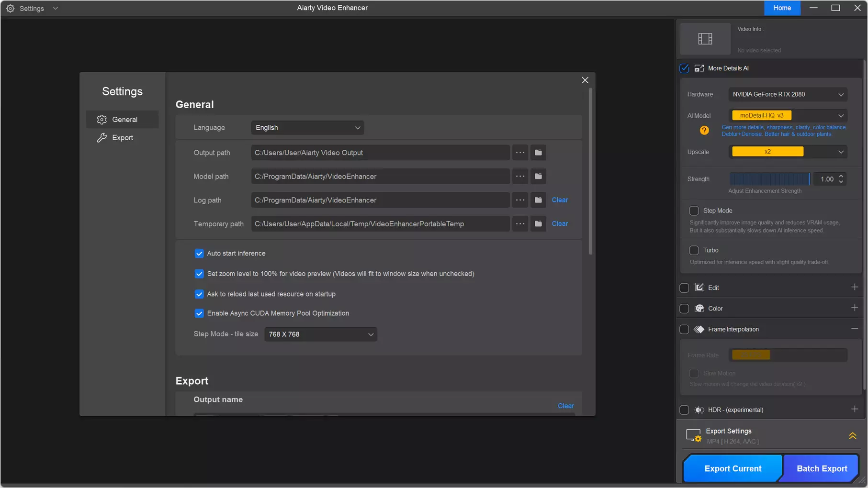Toggle Enable Async CUDA Memory Pool Optimization

[199, 313]
